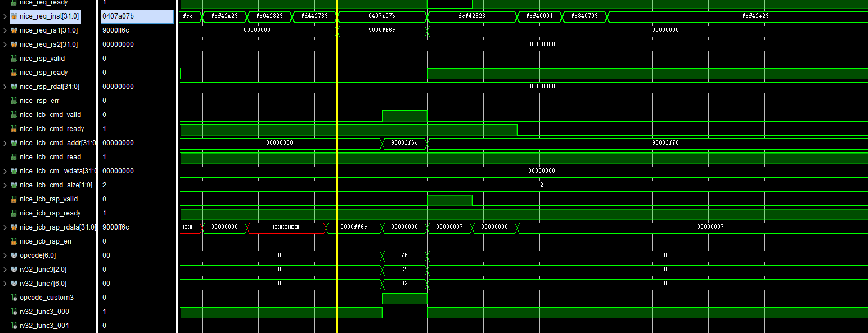
Task: Click the nice_icb_cmd_valid signal icon
Action: (14, 115)
